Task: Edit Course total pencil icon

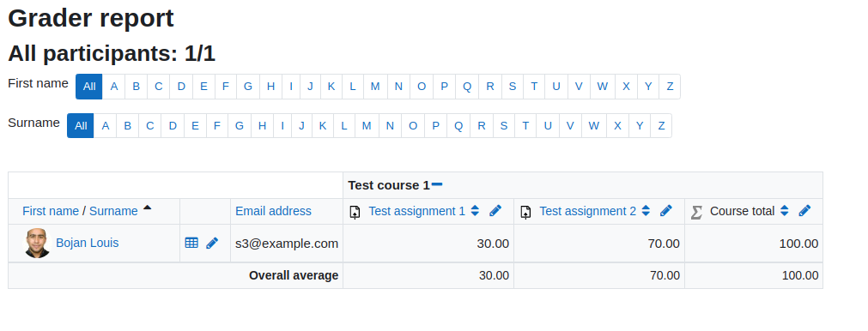Action: (804, 211)
